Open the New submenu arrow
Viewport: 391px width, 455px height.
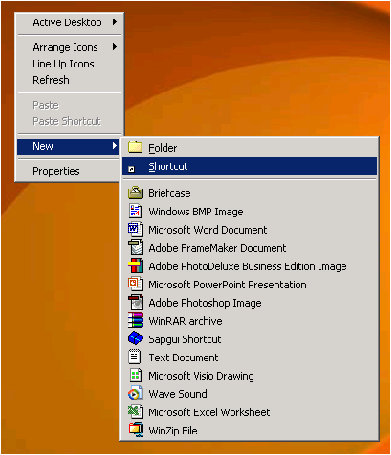[115, 146]
